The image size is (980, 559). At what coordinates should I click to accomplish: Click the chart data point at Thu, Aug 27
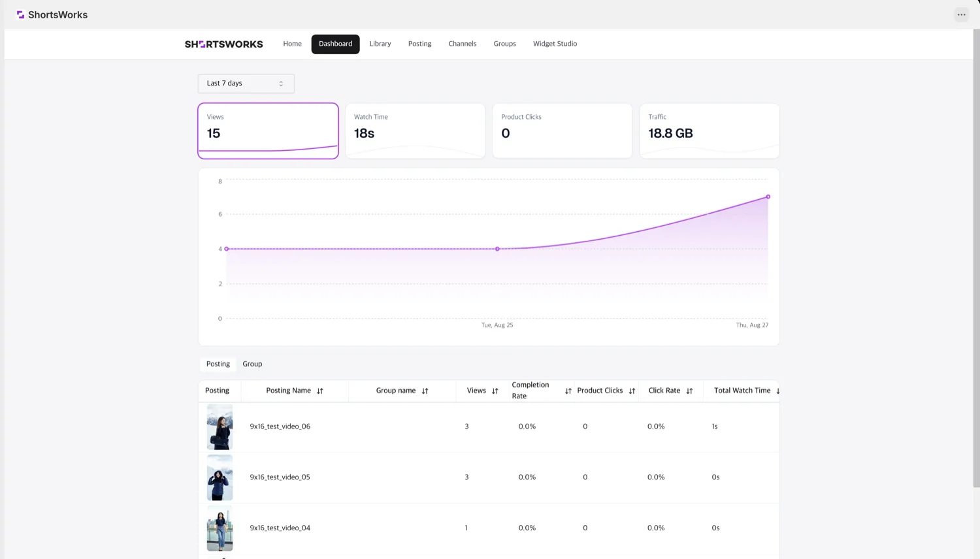click(768, 197)
